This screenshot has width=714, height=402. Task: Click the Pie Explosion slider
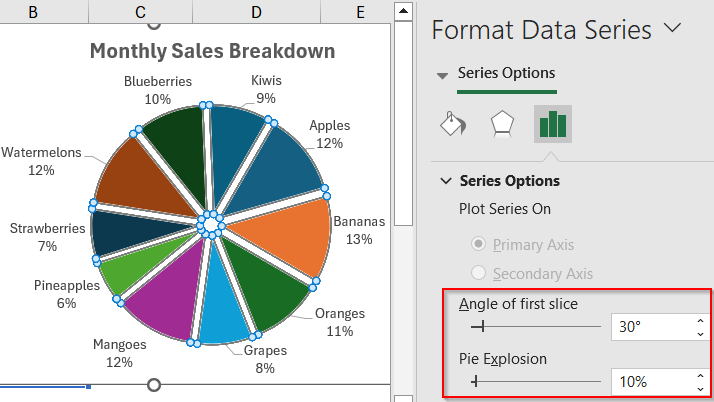tap(536, 381)
